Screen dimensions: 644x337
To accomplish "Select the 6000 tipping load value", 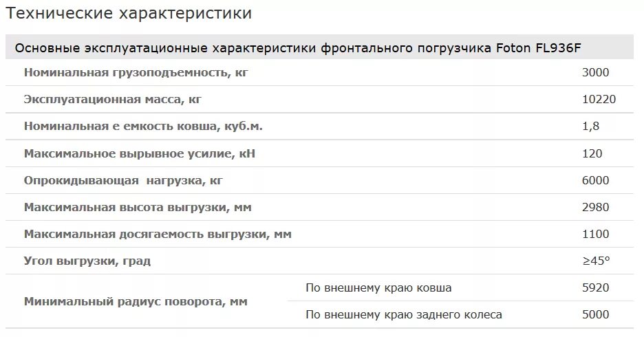I will tap(596, 180).
